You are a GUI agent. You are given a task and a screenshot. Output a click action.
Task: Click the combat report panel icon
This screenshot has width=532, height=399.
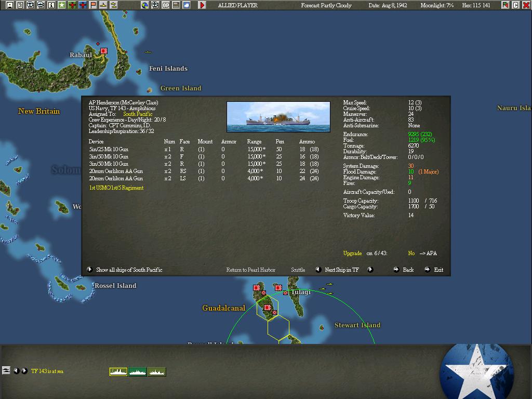pyautogui.click(x=176, y=5)
